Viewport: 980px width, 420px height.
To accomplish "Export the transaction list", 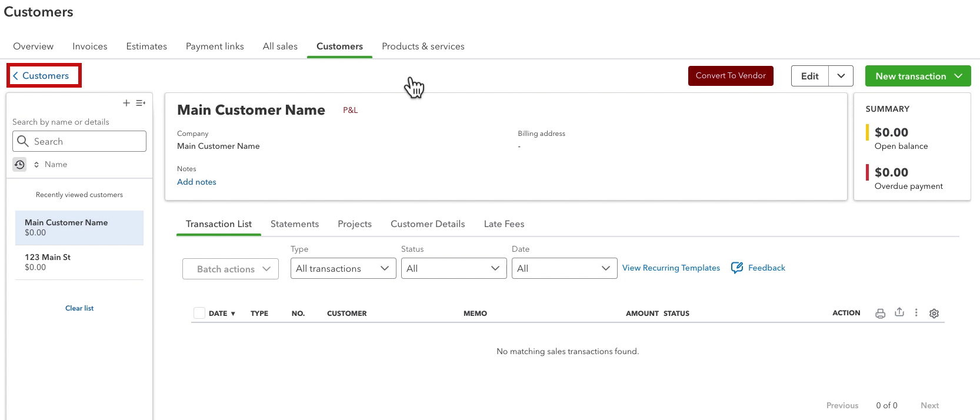I will pos(899,312).
